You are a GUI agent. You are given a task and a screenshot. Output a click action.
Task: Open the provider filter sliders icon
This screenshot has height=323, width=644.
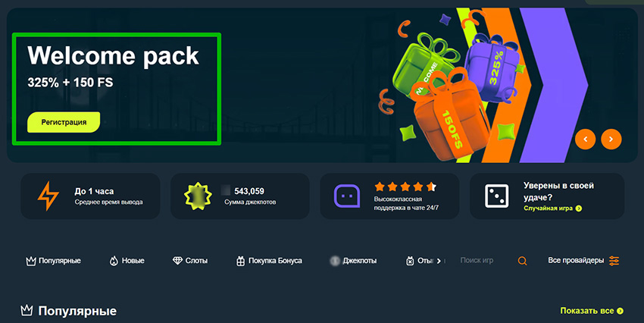tap(614, 261)
